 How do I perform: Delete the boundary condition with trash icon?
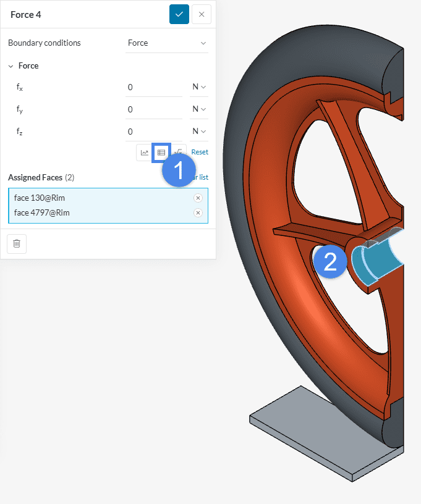coord(17,243)
